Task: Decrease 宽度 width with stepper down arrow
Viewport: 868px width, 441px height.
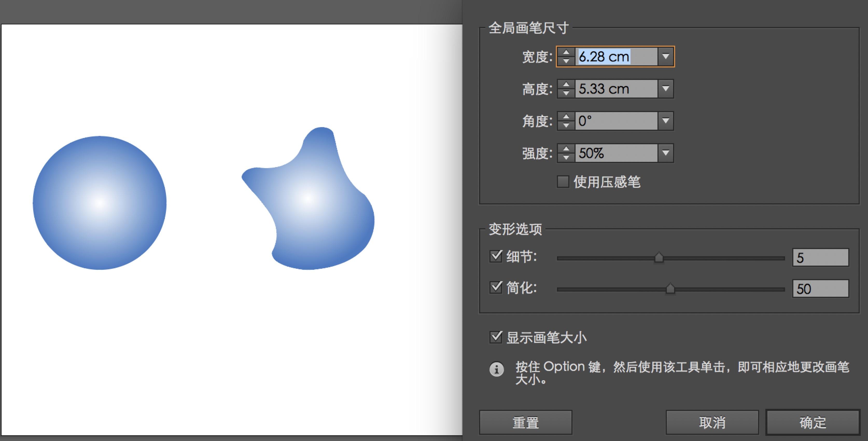Action: click(566, 61)
